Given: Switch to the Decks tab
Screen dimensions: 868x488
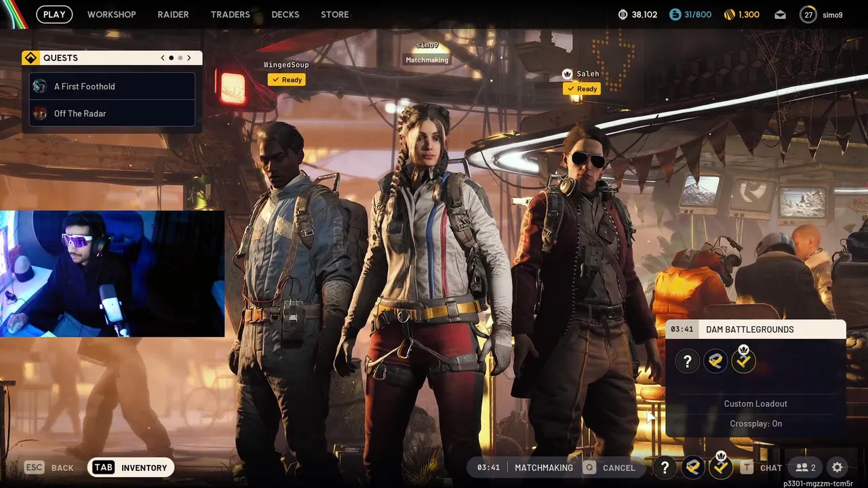Looking at the screenshot, I should pos(285,14).
